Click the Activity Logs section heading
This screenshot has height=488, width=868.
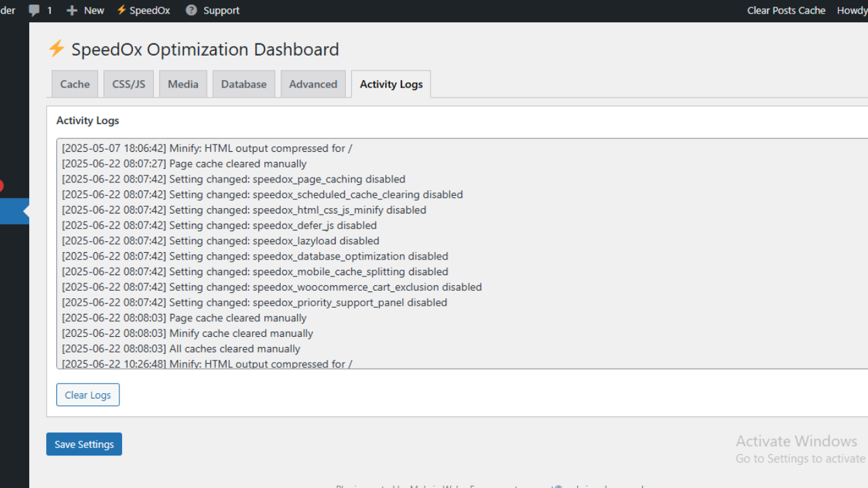coord(87,121)
